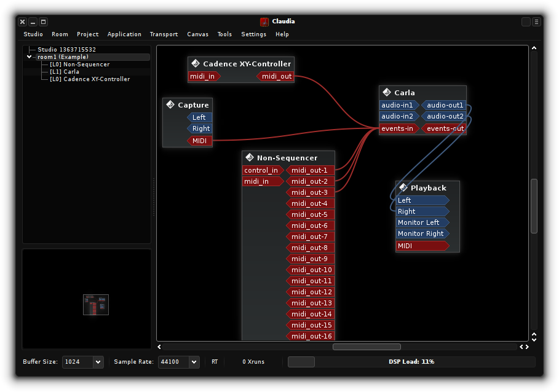Select the midi_out-4 port

tap(310, 203)
